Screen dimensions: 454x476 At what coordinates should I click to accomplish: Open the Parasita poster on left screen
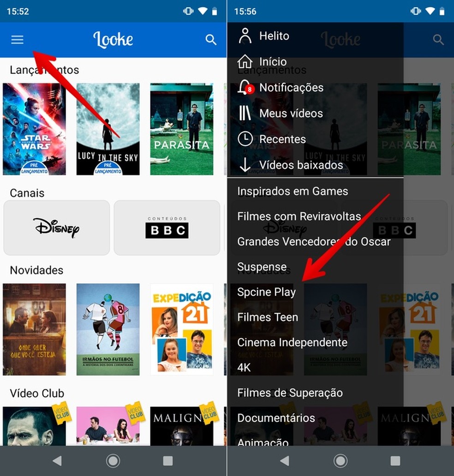[182, 129]
